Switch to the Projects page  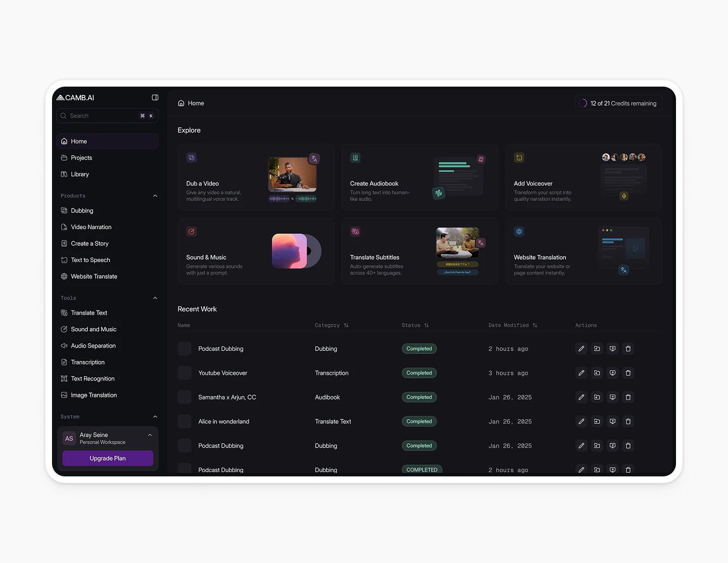(81, 158)
